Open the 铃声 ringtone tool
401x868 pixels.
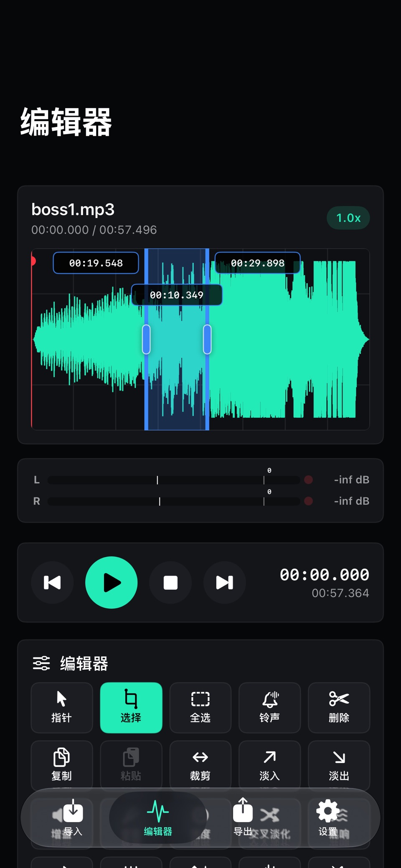(269, 707)
